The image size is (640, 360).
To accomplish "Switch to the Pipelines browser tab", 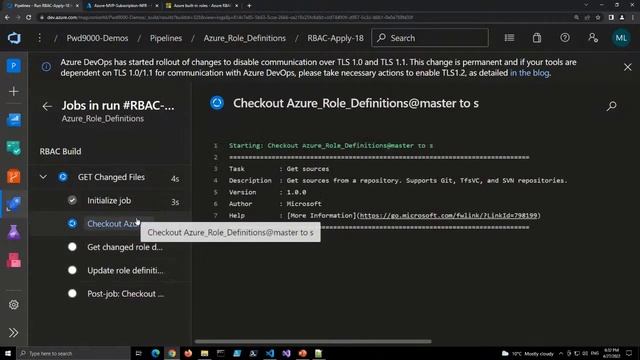I will click(x=41, y=5).
